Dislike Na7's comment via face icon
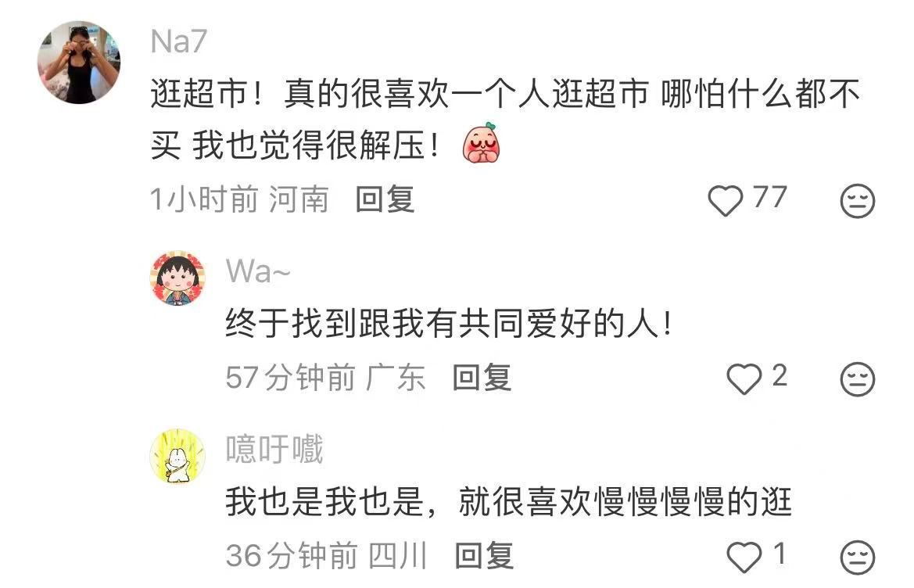The image size is (914, 588). pyautogui.click(x=857, y=201)
